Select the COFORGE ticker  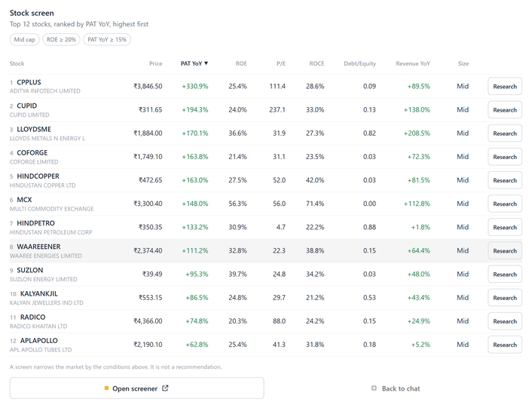pos(32,152)
